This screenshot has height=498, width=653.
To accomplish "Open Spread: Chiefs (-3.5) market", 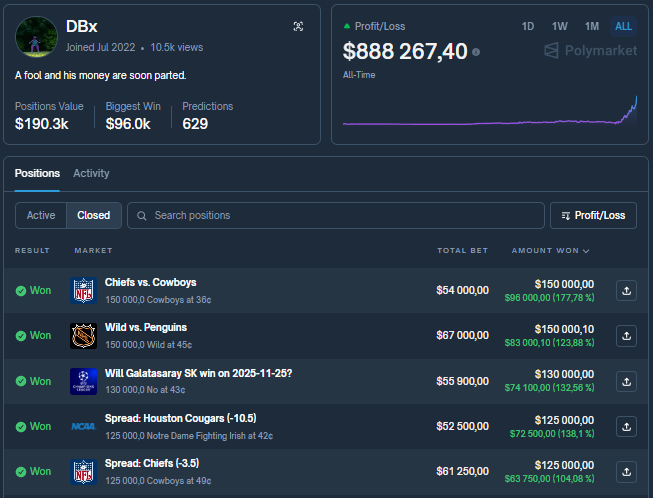I will pyautogui.click(x=152, y=463).
